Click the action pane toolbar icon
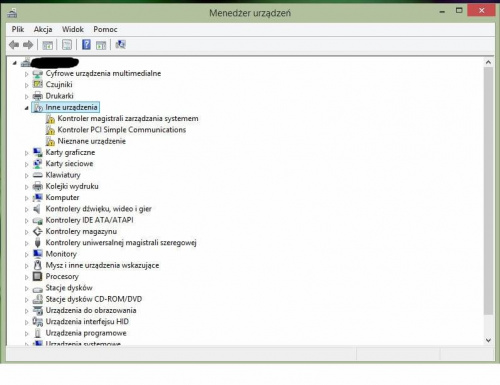Image resolution: width=500 pixels, height=385 pixels. (101, 45)
